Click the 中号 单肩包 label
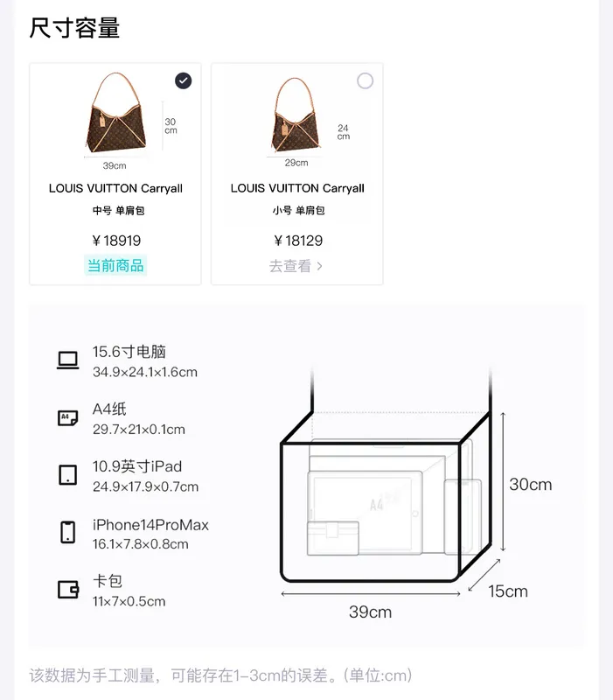Image resolution: width=613 pixels, height=700 pixels. coord(118,210)
